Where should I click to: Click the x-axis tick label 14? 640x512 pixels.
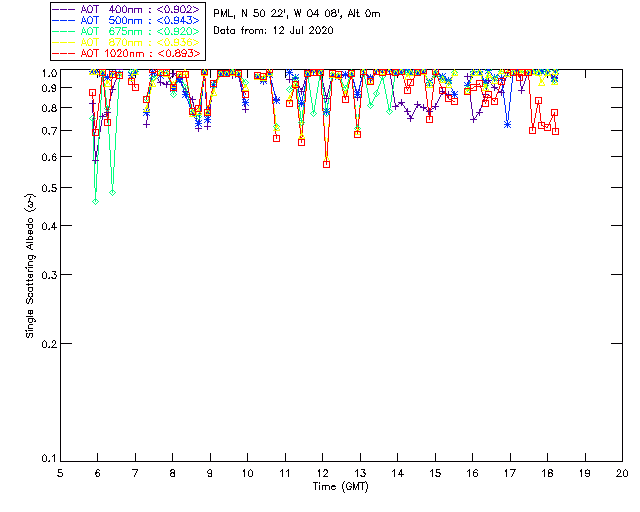point(398,473)
